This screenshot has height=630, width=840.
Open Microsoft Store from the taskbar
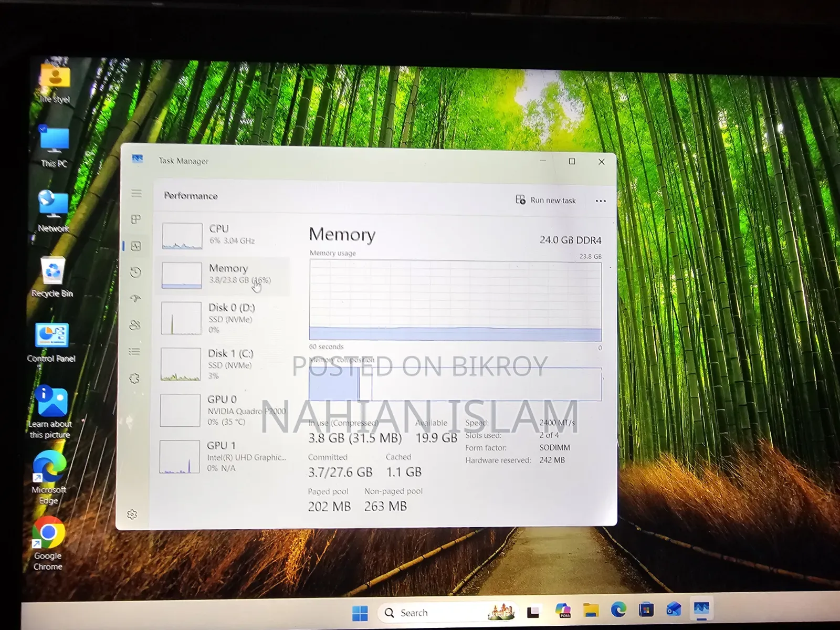pyautogui.click(x=646, y=610)
